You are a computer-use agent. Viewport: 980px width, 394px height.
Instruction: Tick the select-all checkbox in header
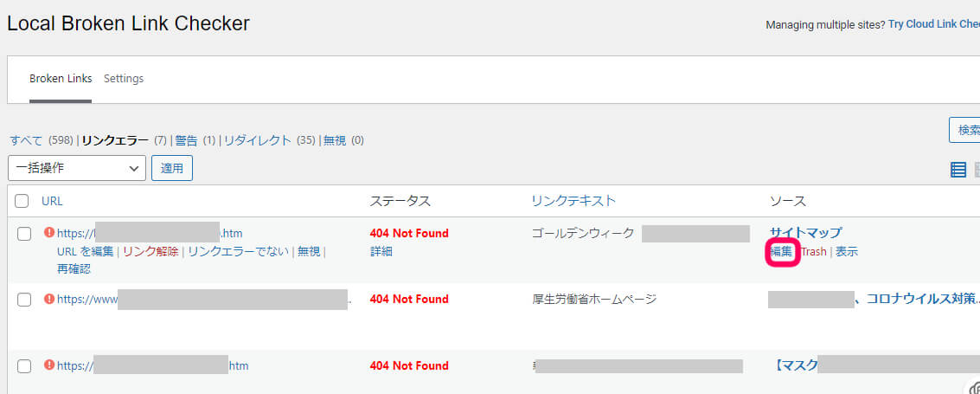pyautogui.click(x=22, y=201)
